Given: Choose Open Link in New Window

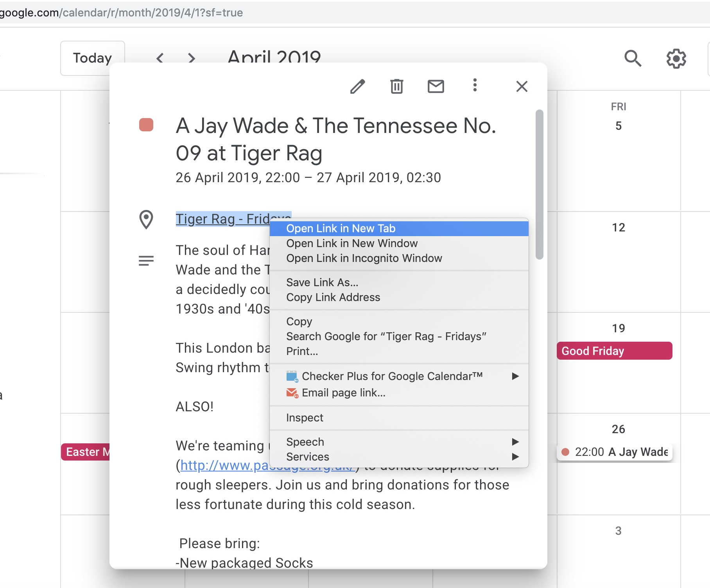Looking at the screenshot, I should pyautogui.click(x=399, y=243).
